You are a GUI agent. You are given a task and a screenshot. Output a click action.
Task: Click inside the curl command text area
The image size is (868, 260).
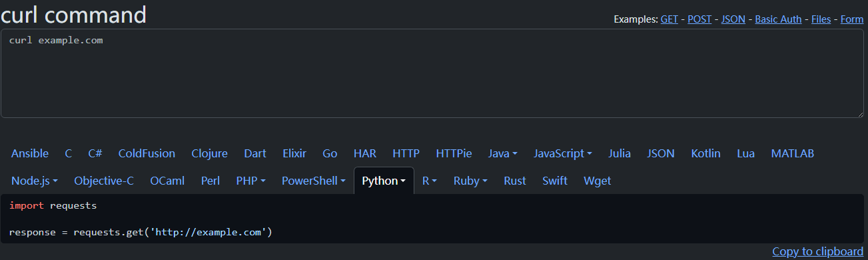433,73
